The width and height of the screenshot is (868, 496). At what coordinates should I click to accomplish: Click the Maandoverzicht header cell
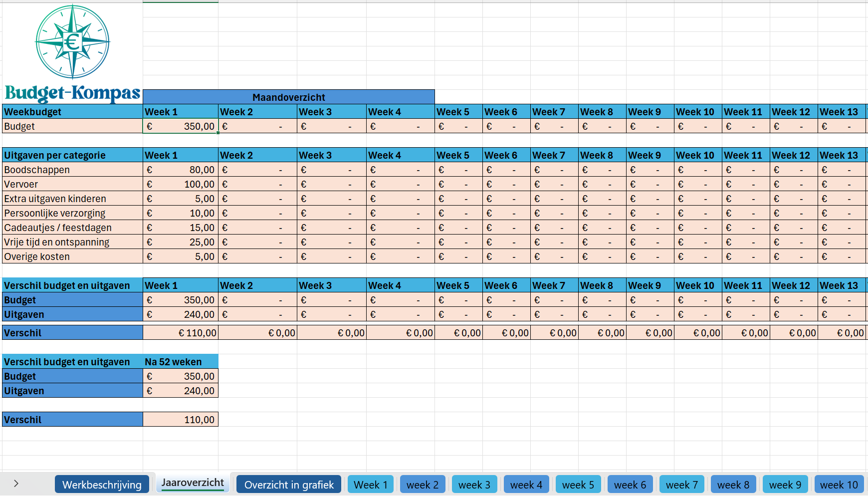pyautogui.click(x=288, y=97)
